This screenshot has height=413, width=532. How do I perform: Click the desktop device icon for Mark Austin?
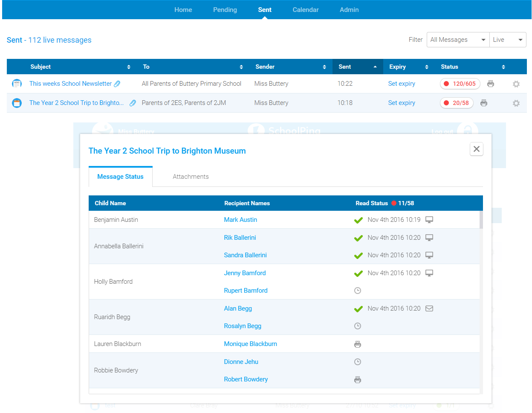click(429, 220)
